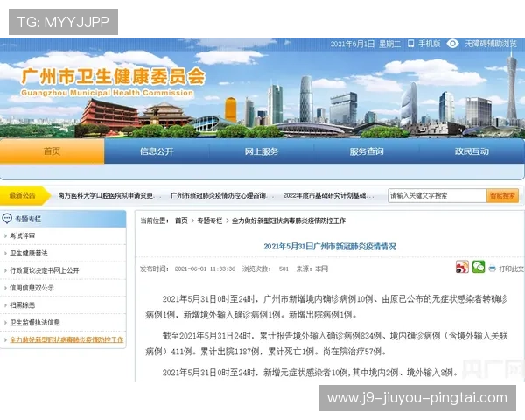Click the 来源：本网 source text

[x=312, y=269]
